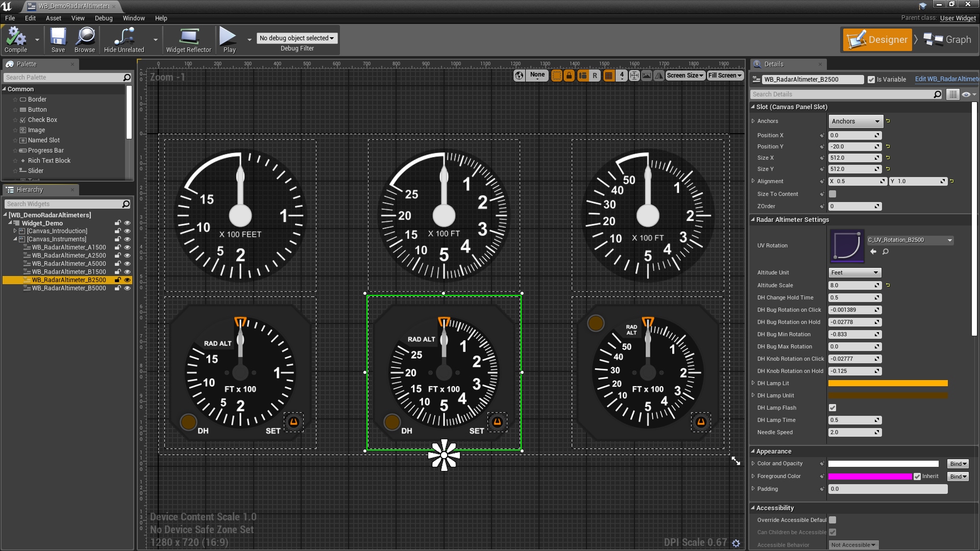
Task: Toggle the localization preview globe icon
Action: (519, 75)
